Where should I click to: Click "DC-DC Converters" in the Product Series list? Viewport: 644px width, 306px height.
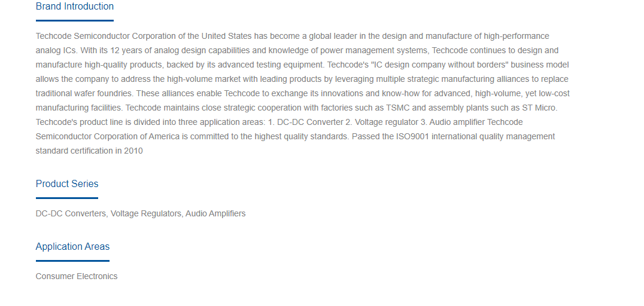click(x=72, y=214)
